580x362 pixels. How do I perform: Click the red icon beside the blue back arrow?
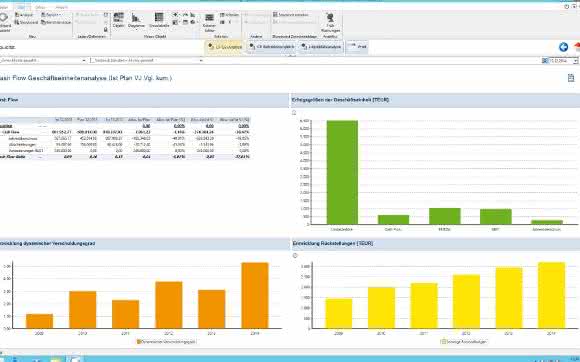coord(577,47)
